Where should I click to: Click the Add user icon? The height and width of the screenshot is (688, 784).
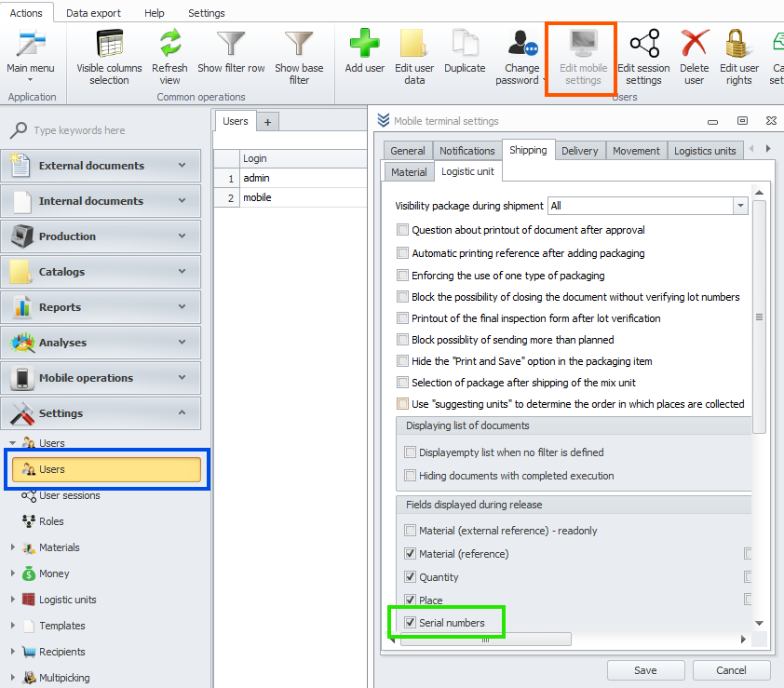tap(364, 43)
